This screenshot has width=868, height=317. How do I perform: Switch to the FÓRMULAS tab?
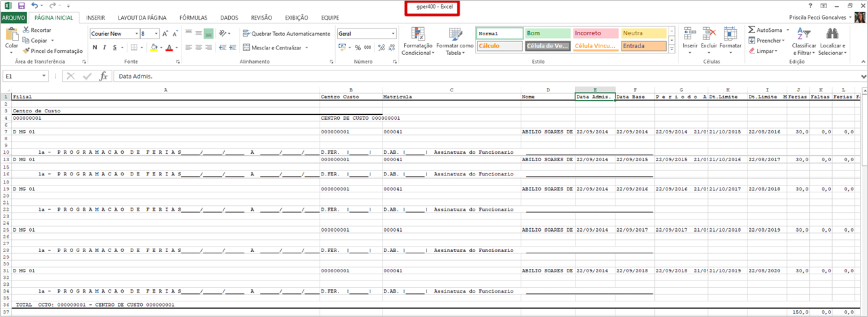point(194,18)
